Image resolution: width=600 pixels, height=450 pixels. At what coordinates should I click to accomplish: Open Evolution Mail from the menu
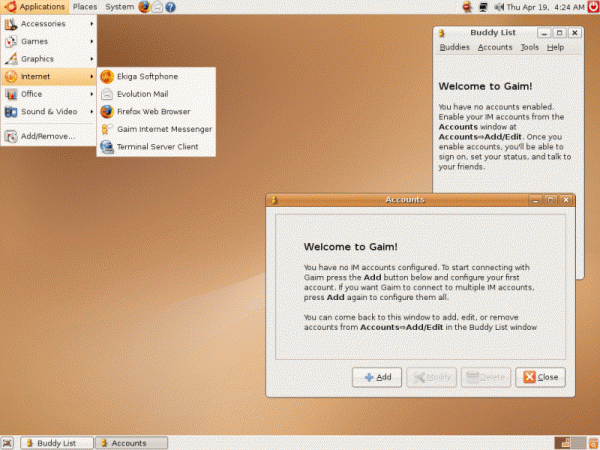140,94
